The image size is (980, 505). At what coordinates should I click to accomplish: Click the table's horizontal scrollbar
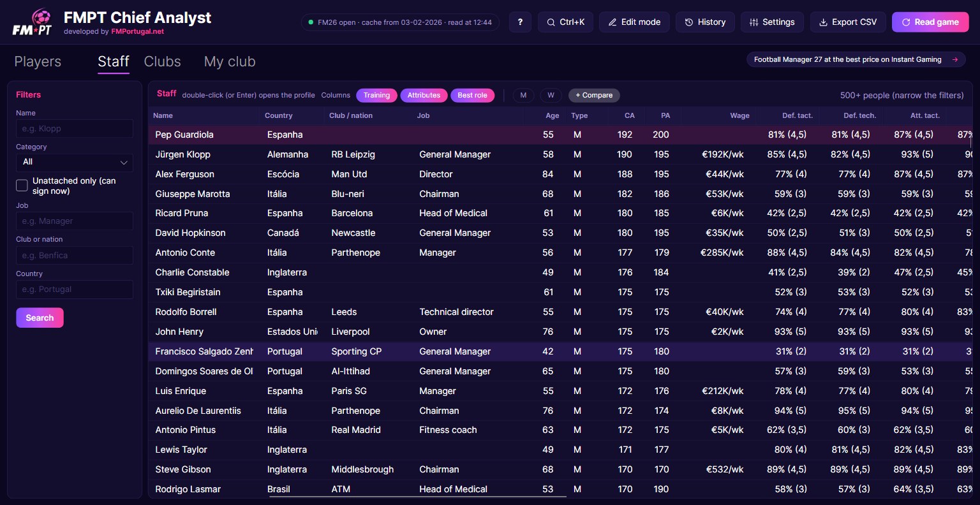click(417, 495)
